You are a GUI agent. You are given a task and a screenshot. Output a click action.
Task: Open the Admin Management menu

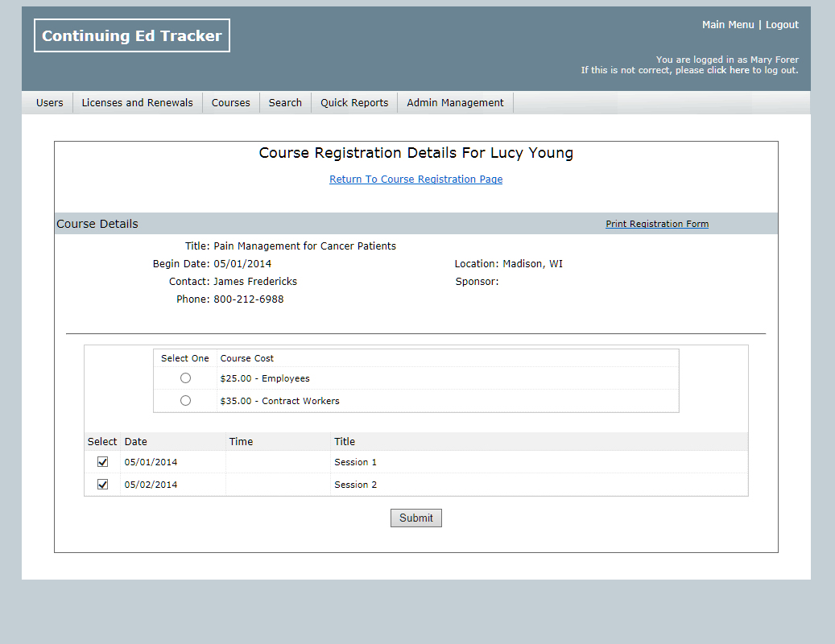pos(455,103)
